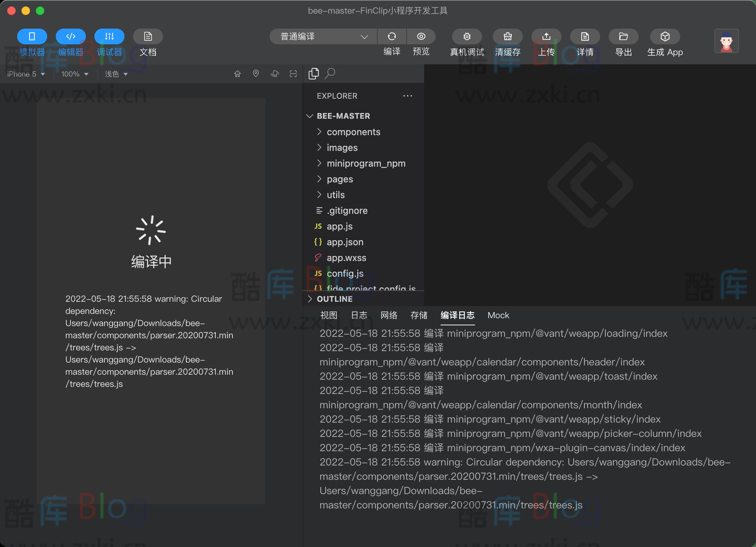Select the location simulation icon

pyautogui.click(x=256, y=73)
